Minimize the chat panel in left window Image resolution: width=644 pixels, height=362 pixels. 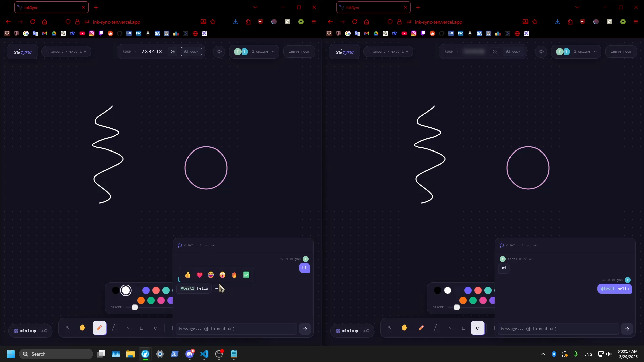pos(306,246)
